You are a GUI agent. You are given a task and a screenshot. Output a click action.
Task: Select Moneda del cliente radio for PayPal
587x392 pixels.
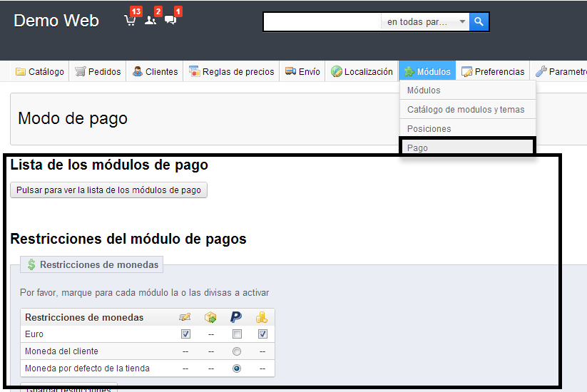click(x=237, y=351)
